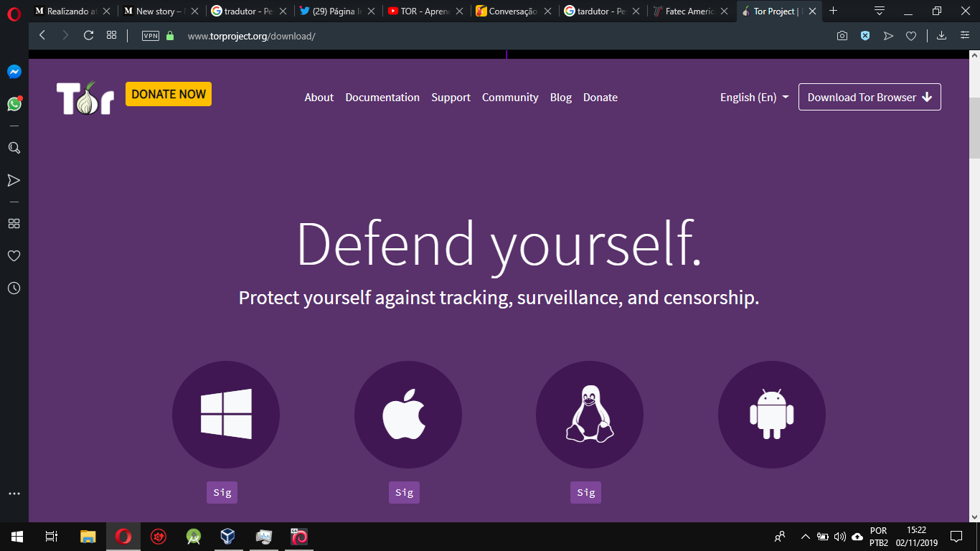Viewport: 980px width, 551px height.
Task: Switch to the Fatec Americana tab
Action: [690, 11]
